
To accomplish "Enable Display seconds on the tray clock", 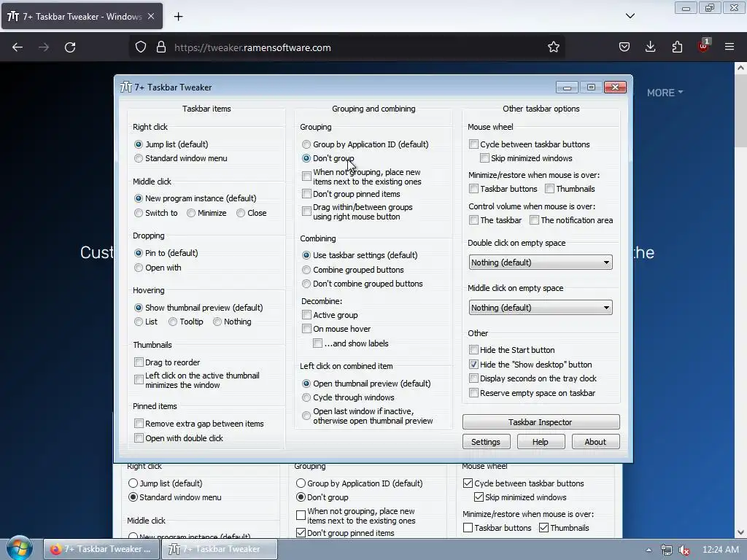I will click(533, 378).
